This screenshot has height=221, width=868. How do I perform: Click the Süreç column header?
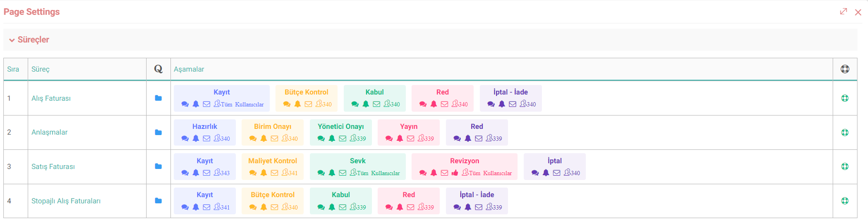pos(41,69)
